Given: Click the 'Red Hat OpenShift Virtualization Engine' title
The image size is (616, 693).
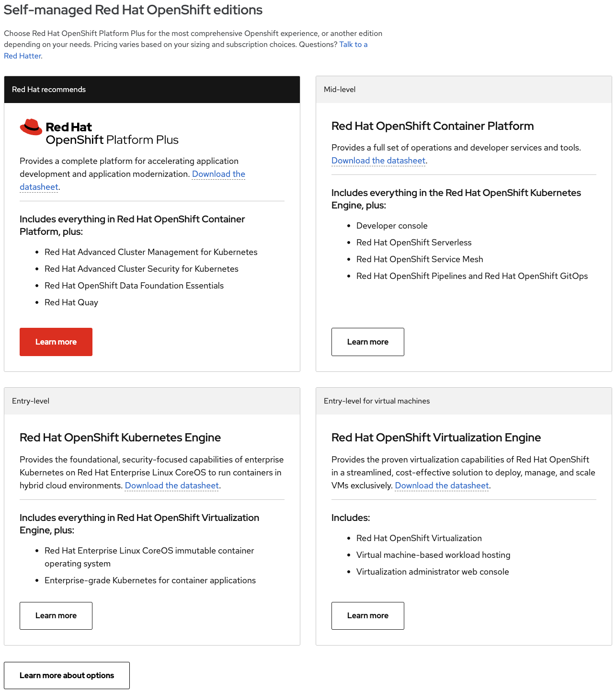Looking at the screenshot, I should tap(436, 438).
